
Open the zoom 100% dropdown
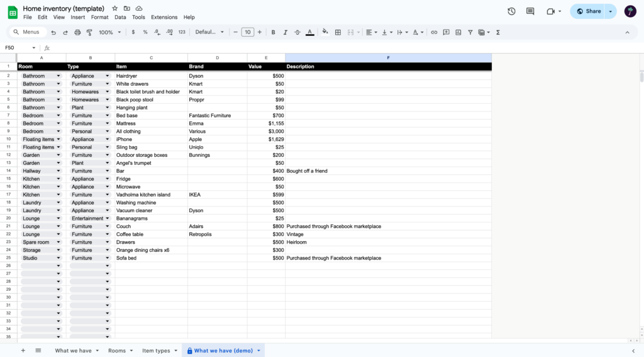(109, 32)
